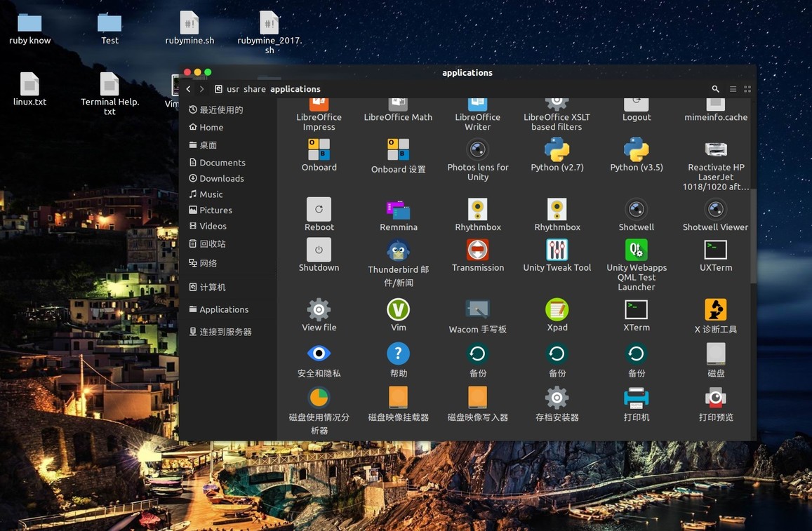Open 磁盘使用情况分析器 icon
The width and height of the screenshot is (812, 531).
click(319, 398)
